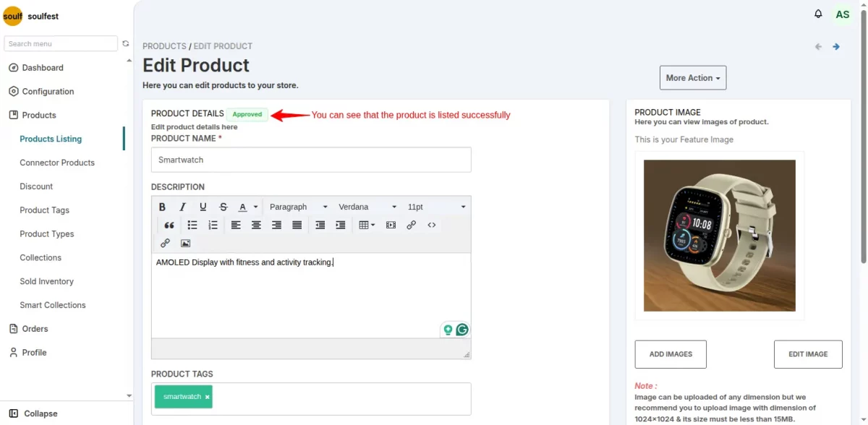Justify the description text
Screen dimensions: 868x425
[297, 225]
